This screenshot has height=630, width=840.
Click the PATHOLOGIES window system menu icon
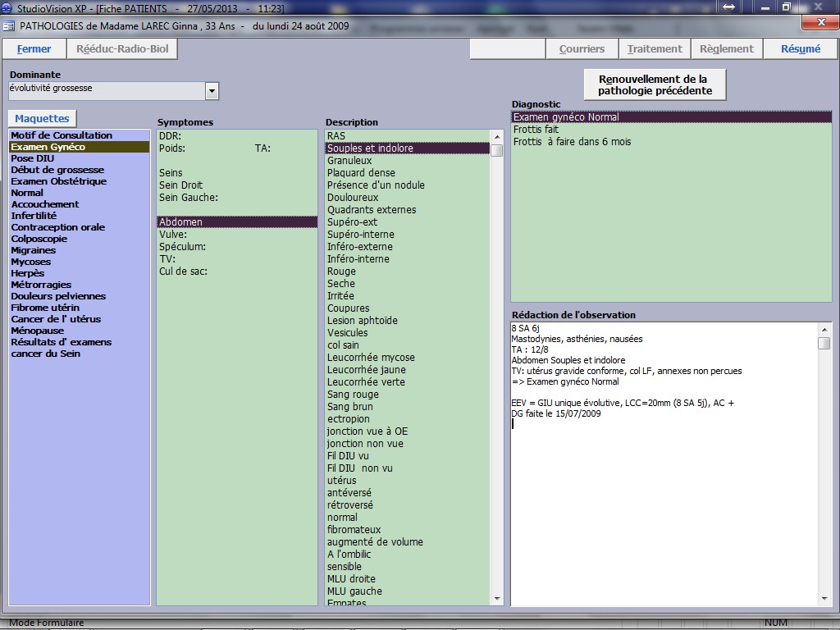(x=9, y=25)
